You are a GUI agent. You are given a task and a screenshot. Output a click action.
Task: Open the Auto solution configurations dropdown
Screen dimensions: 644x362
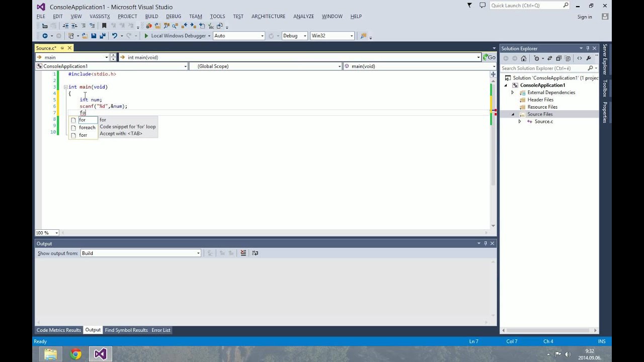click(262, 36)
